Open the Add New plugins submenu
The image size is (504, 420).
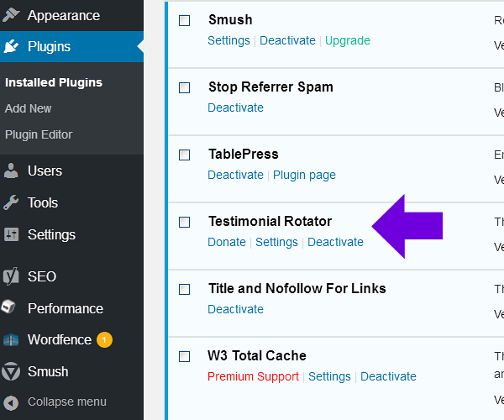[28, 108]
